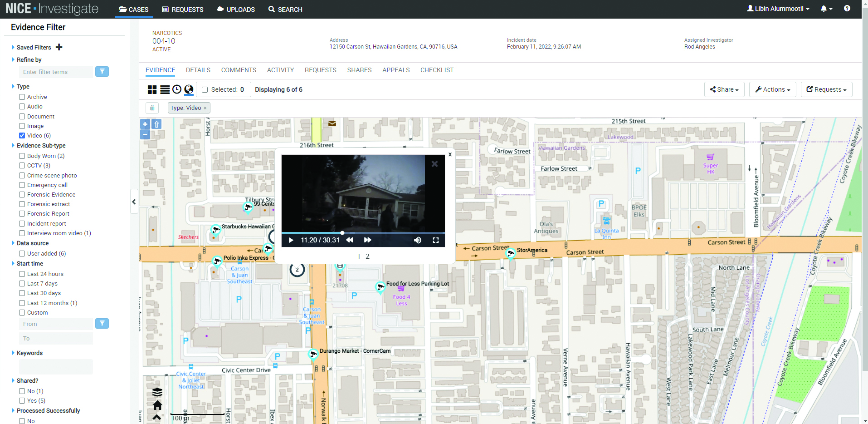Enable the Video type filter checkbox
This screenshot has height=424, width=868.
(22, 135)
